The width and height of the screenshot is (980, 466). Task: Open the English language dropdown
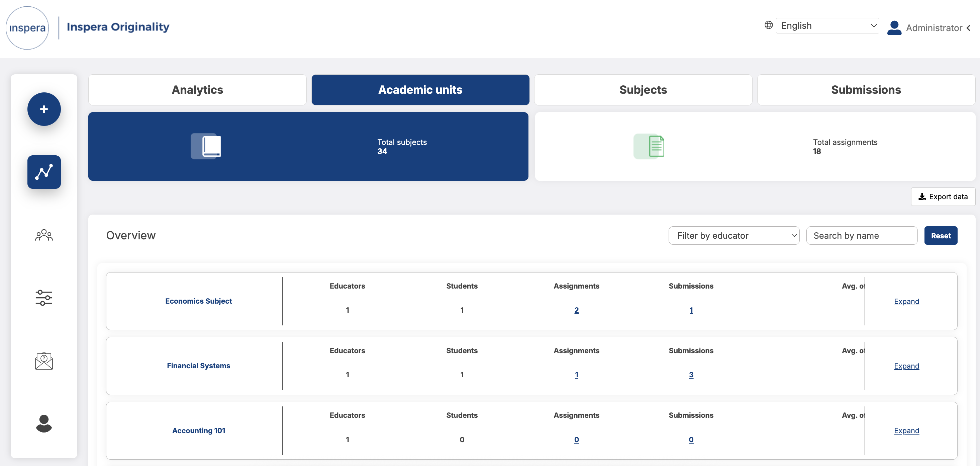coord(827,25)
